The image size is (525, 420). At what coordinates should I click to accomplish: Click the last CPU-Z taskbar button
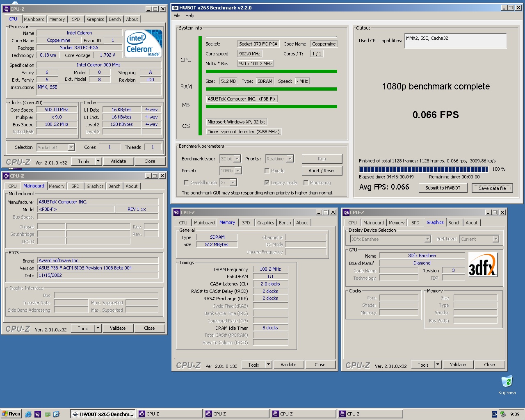(370, 414)
